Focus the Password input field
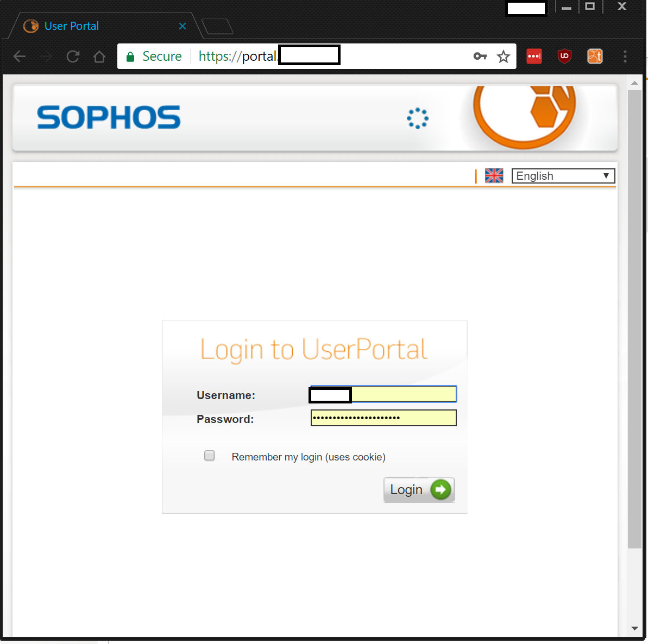 pos(383,418)
